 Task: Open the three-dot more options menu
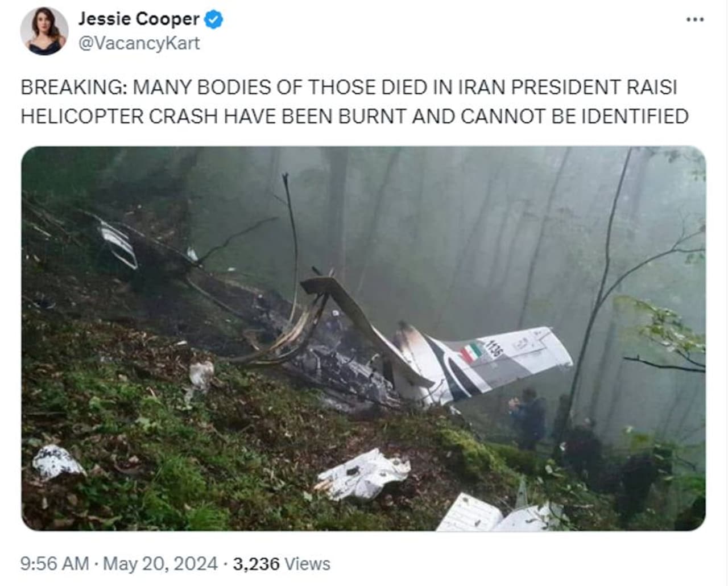[x=695, y=19]
